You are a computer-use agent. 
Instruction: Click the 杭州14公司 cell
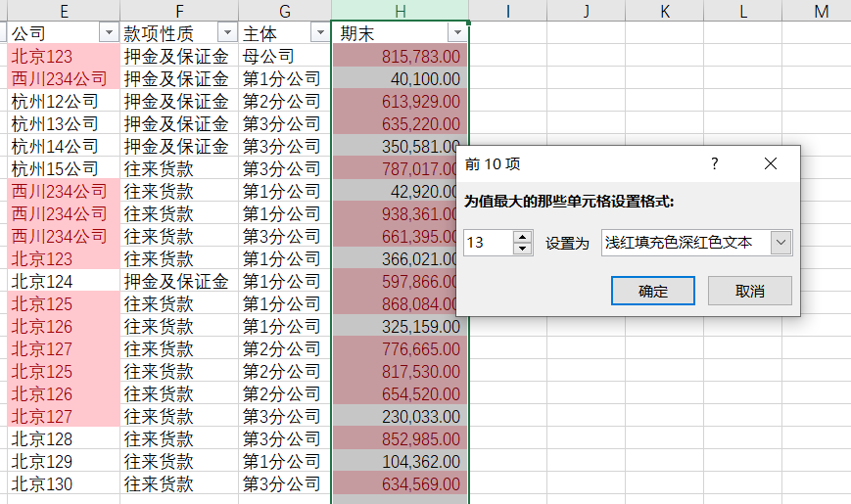pyautogui.click(x=64, y=146)
